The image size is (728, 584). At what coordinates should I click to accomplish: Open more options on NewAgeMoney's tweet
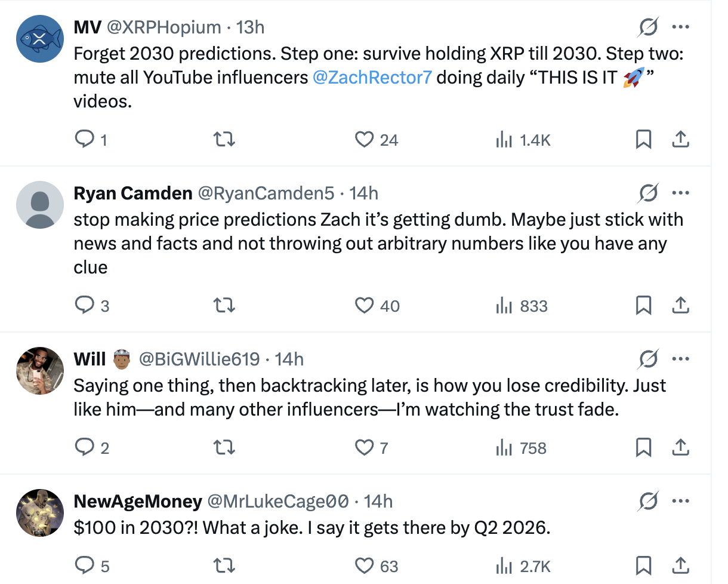[680, 501]
